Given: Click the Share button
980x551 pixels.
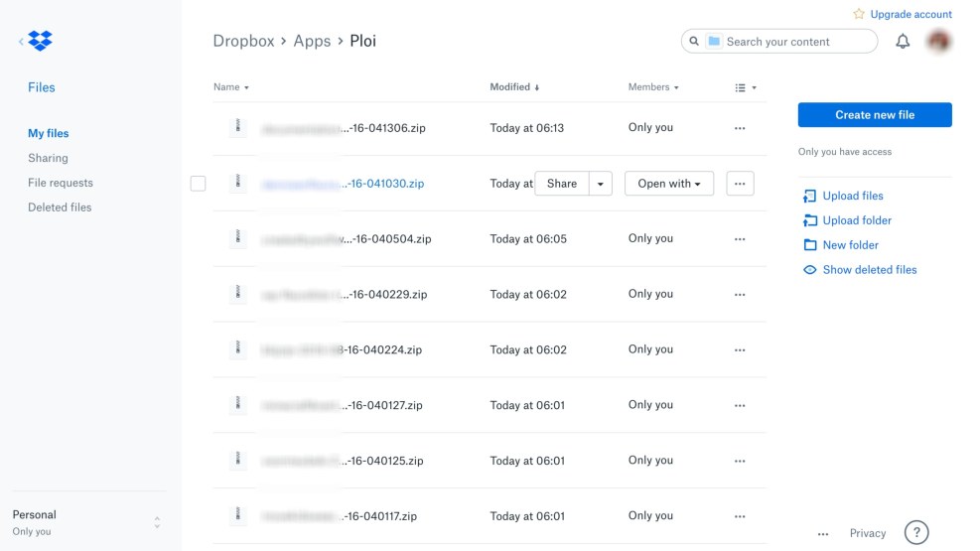Looking at the screenshot, I should [x=562, y=184].
